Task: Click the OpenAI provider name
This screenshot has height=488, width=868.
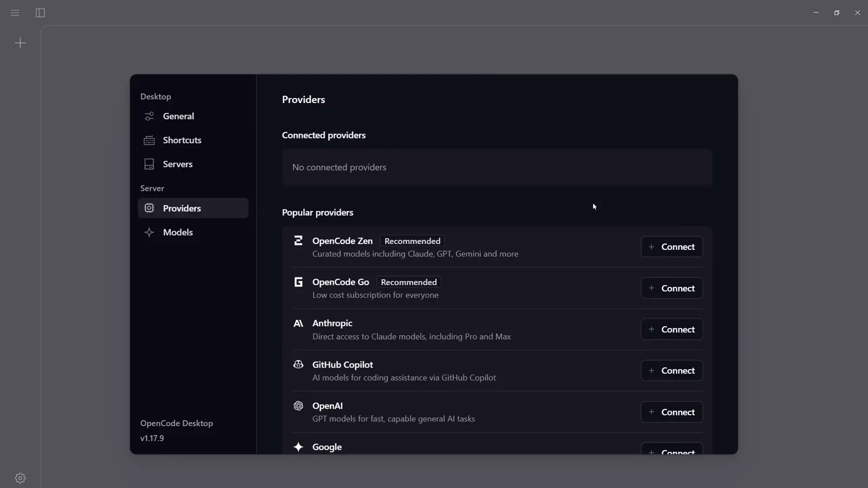Action: 327,406
